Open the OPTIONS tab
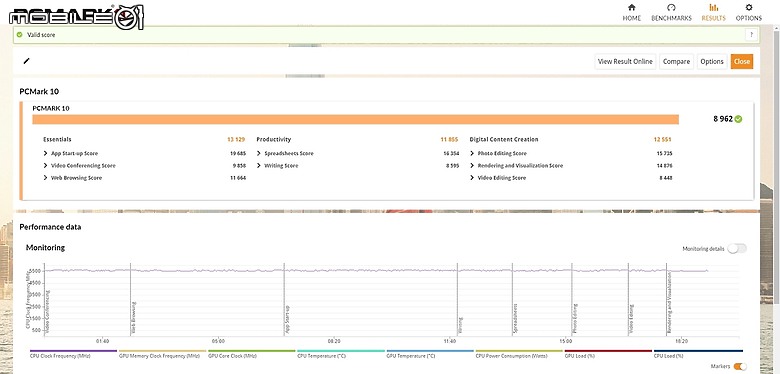This screenshot has height=374, width=780. click(x=749, y=12)
